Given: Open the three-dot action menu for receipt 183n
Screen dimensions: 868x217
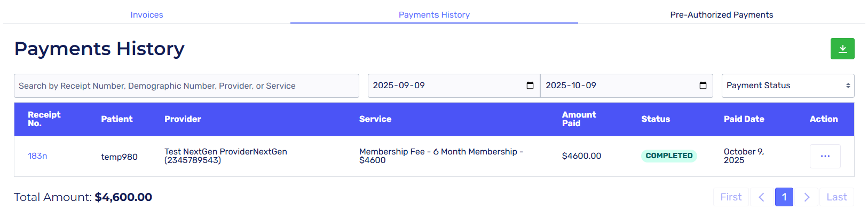Looking at the screenshot, I should 825,156.
